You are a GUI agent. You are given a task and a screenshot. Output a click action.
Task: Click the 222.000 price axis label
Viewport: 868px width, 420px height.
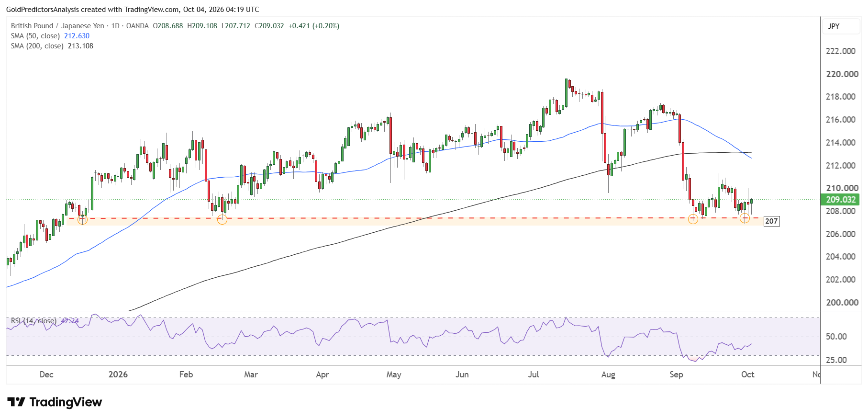coord(841,51)
